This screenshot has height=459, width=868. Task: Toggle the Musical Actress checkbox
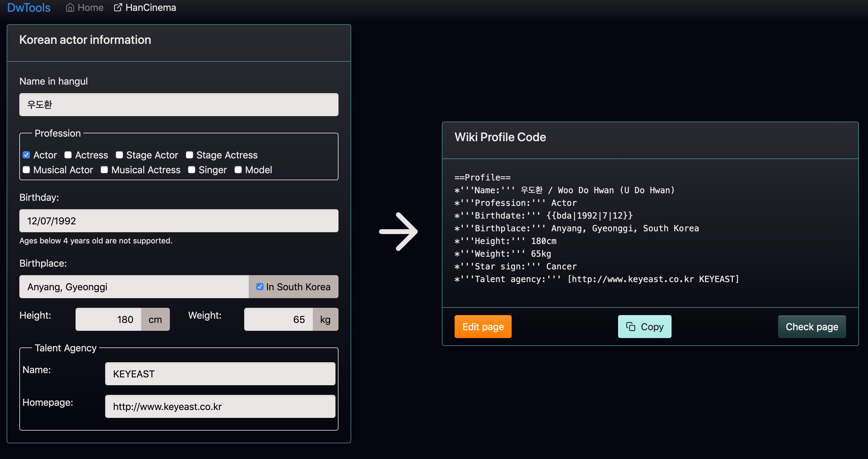(104, 170)
